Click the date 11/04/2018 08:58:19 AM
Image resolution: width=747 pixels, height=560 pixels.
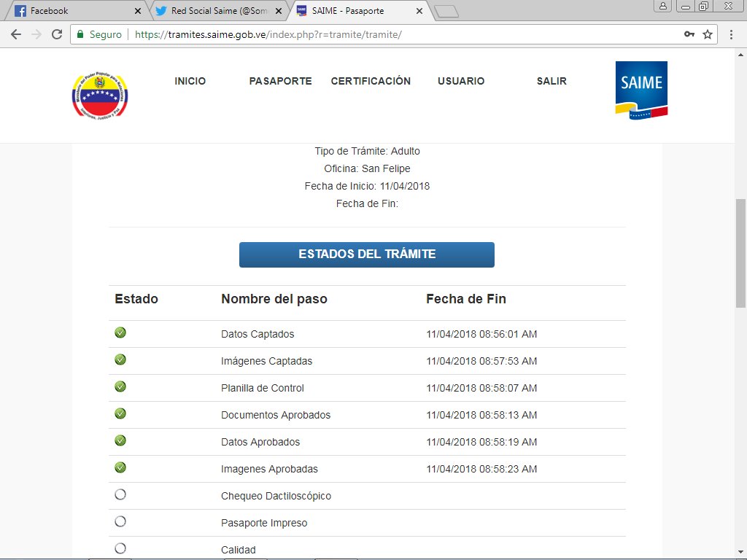[x=481, y=442]
